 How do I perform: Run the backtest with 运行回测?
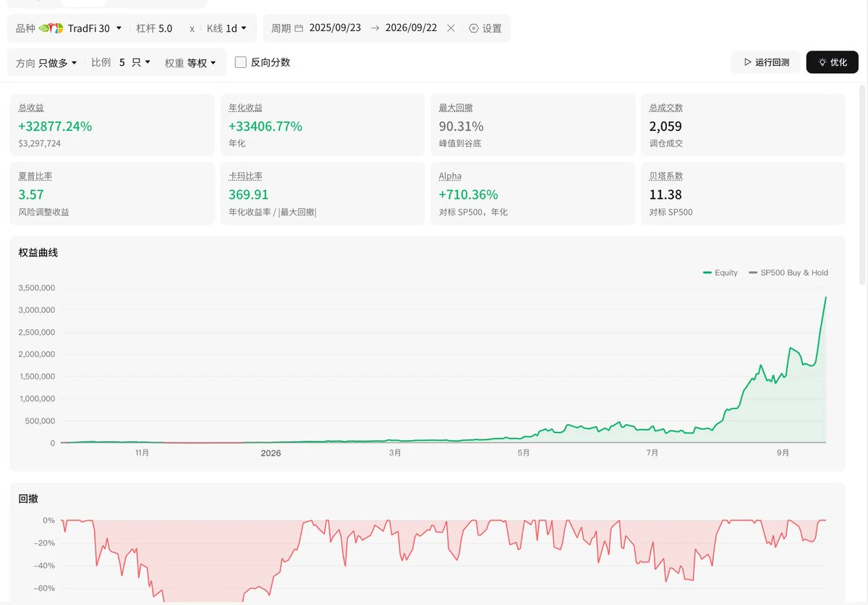tap(766, 62)
